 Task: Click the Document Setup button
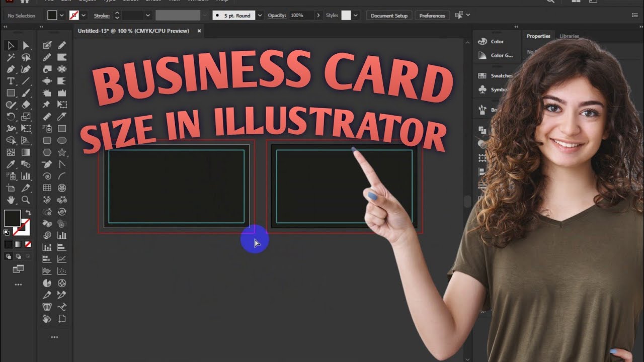389,16
